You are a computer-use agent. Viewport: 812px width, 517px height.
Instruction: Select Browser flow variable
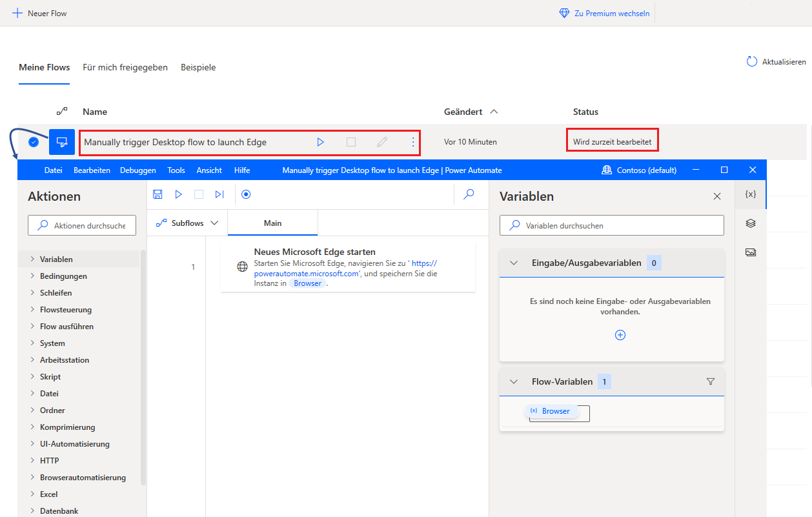pyautogui.click(x=551, y=411)
